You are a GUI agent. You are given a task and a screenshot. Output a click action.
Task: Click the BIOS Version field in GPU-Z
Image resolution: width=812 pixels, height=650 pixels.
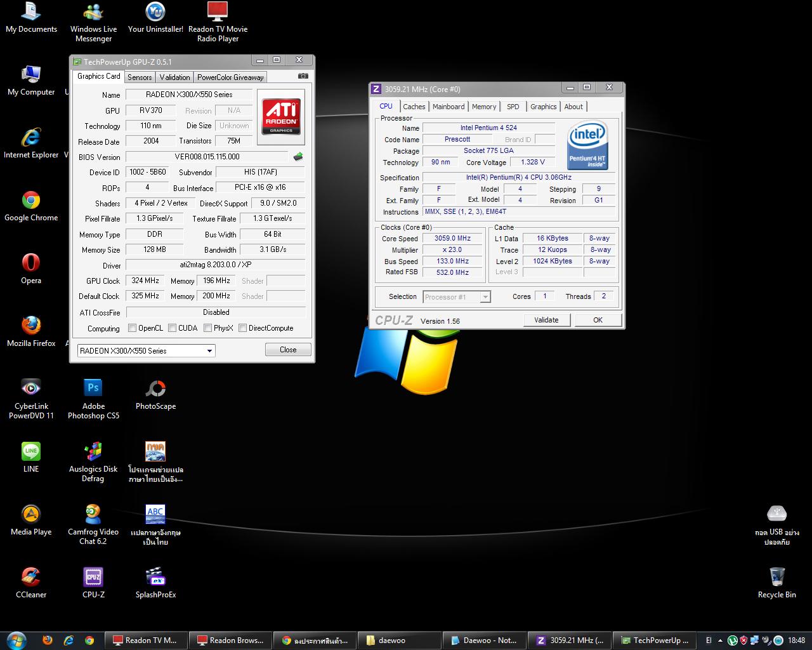point(207,157)
